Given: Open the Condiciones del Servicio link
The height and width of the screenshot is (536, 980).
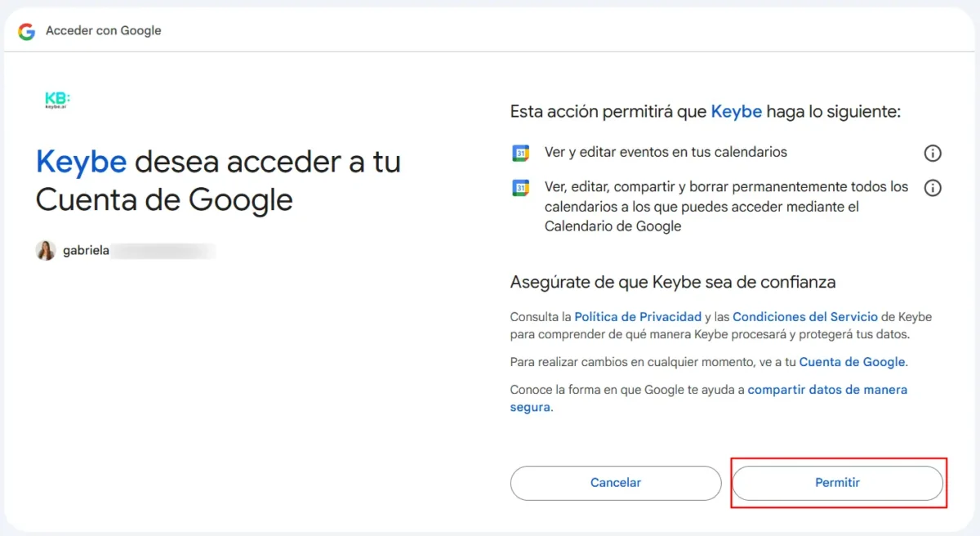Looking at the screenshot, I should (x=805, y=316).
